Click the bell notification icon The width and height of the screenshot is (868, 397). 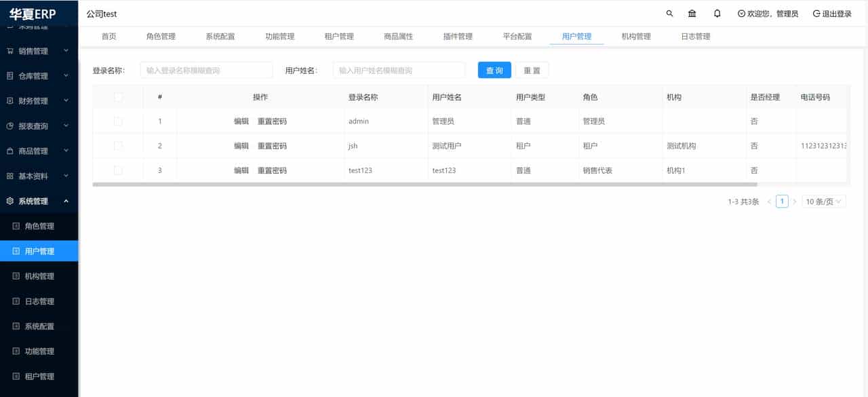[717, 13]
